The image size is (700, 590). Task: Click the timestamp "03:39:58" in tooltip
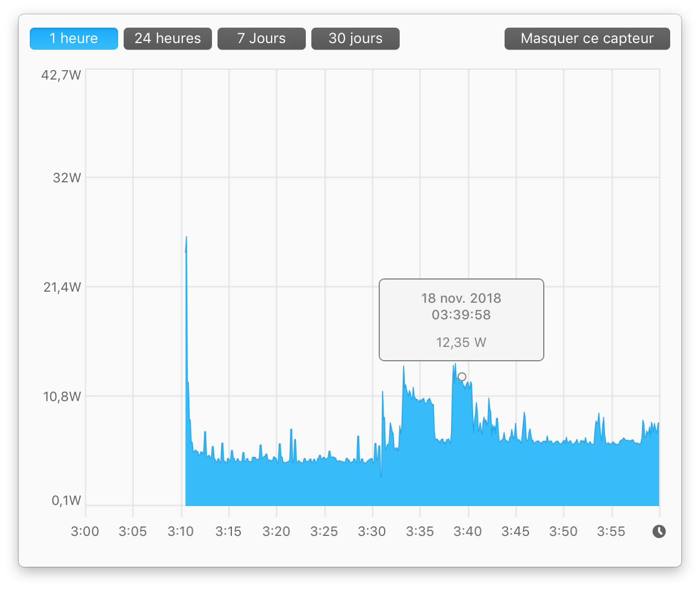pos(461,315)
